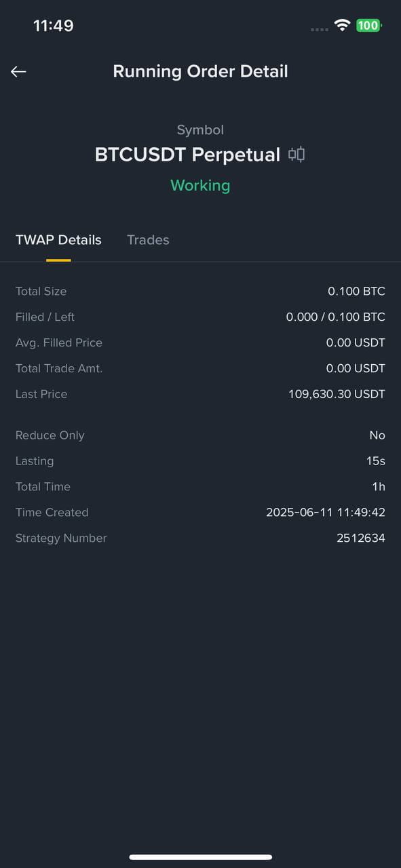Tap the Reduce Only value No
The height and width of the screenshot is (868, 401).
(x=377, y=435)
